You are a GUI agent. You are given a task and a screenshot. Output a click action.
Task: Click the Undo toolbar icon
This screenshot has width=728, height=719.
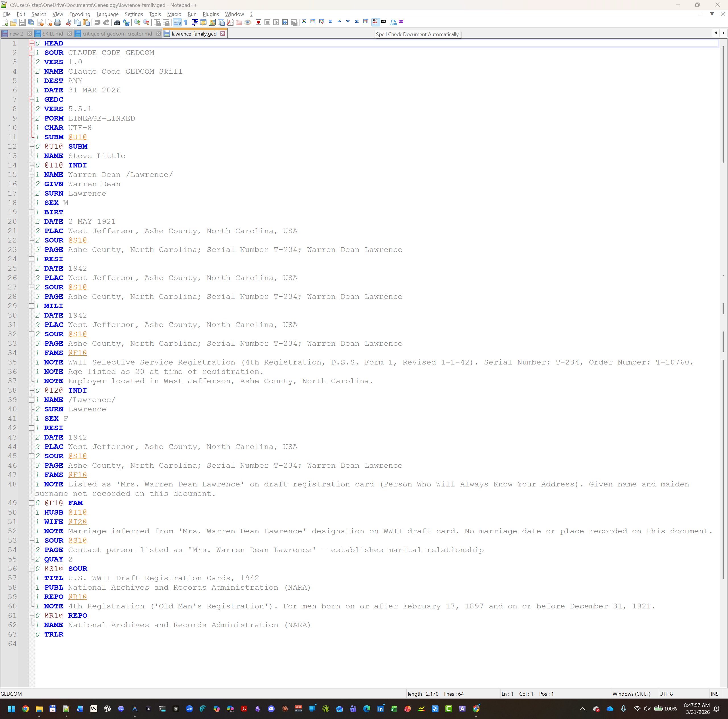point(97,22)
